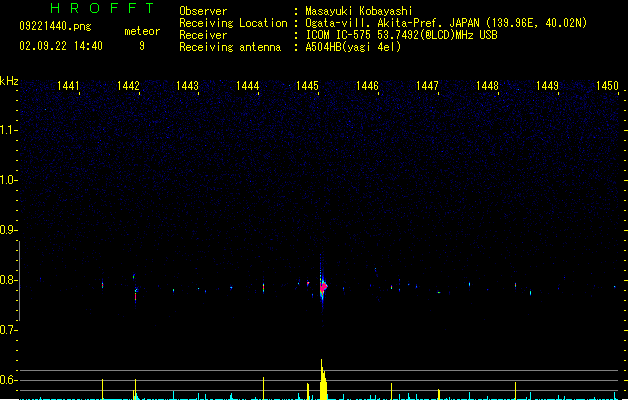Click the tallest yellow power peak near 1445

[x=323, y=379]
